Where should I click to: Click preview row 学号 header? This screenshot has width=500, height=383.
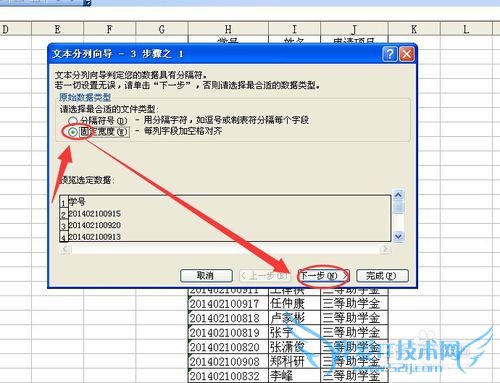[x=77, y=202]
